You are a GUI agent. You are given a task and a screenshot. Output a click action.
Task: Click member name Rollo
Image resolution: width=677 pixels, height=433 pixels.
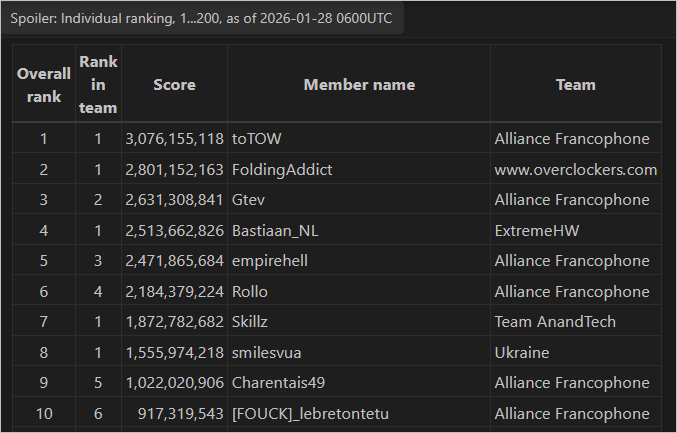tap(250, 292)
